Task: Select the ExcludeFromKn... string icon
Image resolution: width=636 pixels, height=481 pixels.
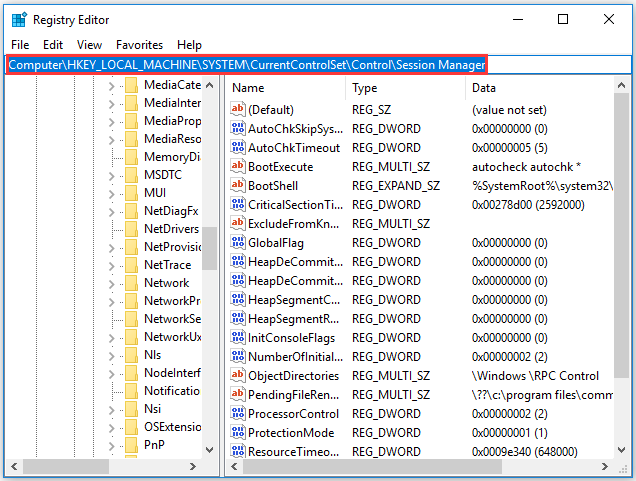Action: [238, 224]
